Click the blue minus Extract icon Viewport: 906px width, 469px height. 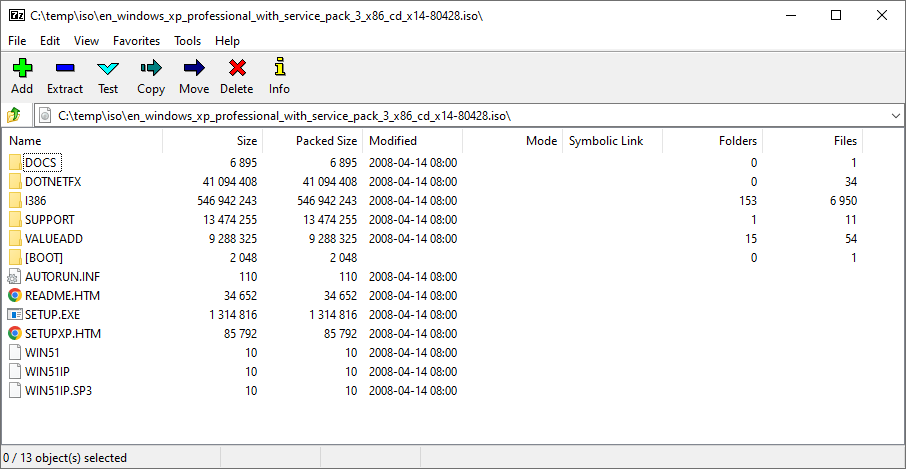(x=65, y=68)
